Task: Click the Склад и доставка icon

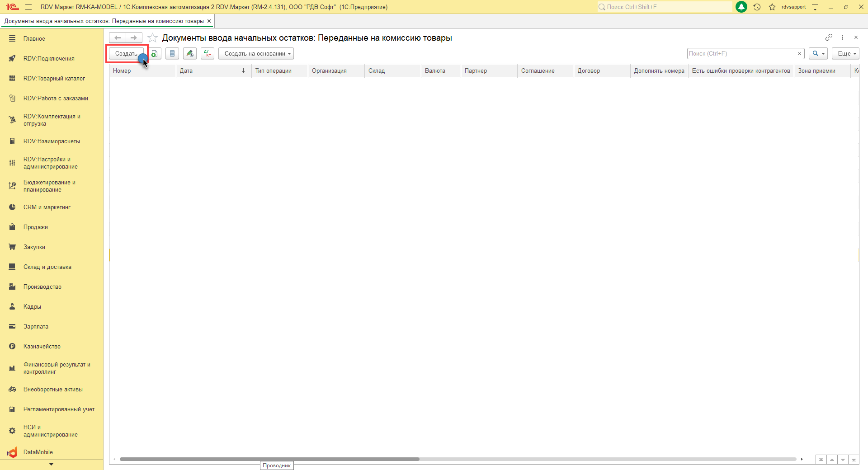Action: [12, 267]
